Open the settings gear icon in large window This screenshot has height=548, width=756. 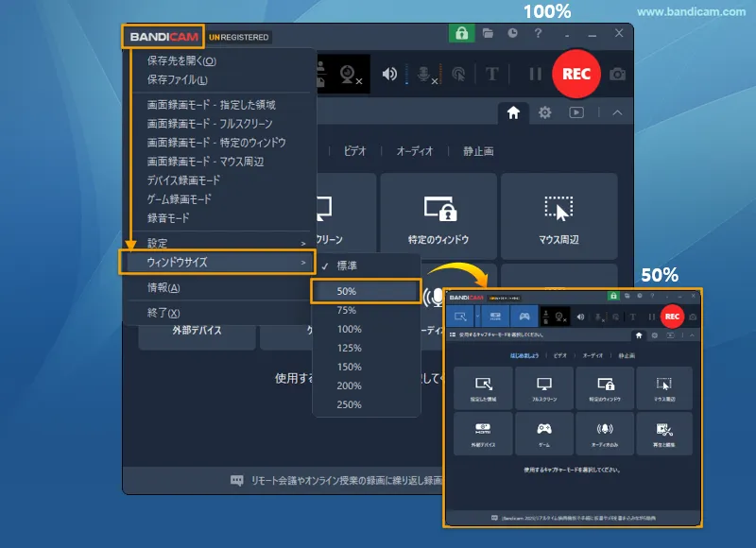[x=545, y=112]
